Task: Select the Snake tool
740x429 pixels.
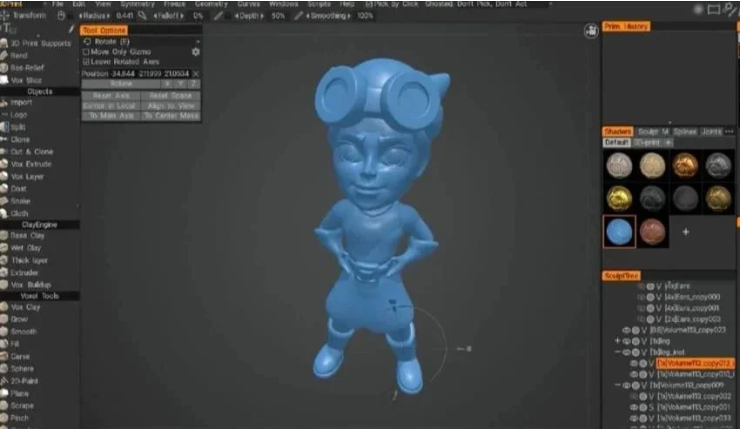Action: 20,200
